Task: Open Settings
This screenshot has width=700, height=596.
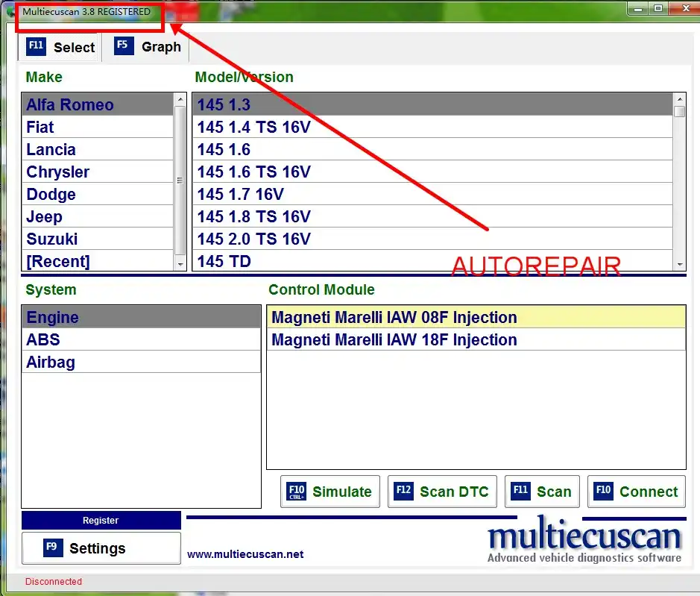Action: [101, 548]
